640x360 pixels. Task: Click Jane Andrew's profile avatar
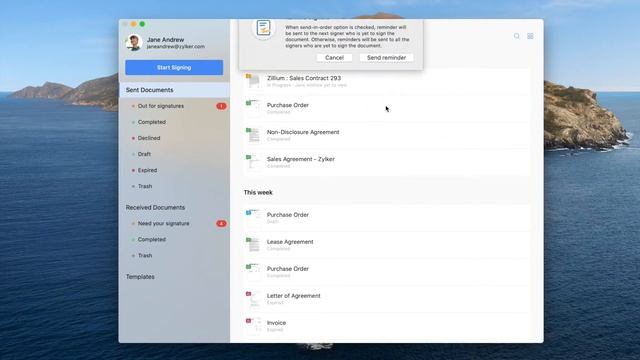click(x=134, y=42)
